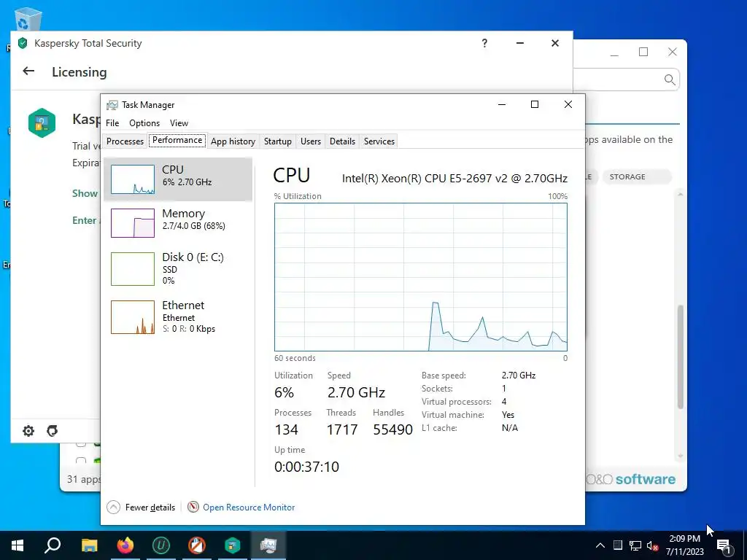747x560 pixels.
Task: Open the Ethernet performance view
Action: coord(178,316)
